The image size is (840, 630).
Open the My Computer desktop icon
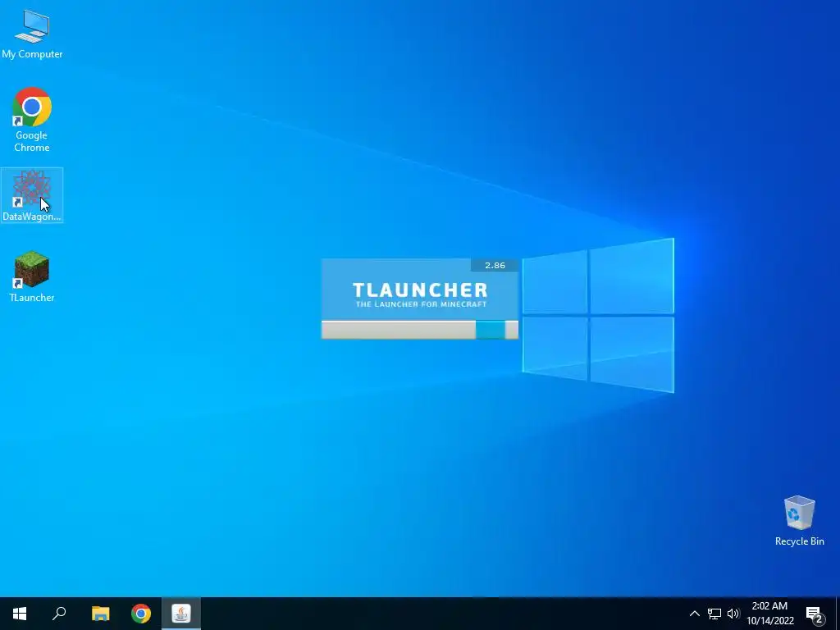pos(32,33)
